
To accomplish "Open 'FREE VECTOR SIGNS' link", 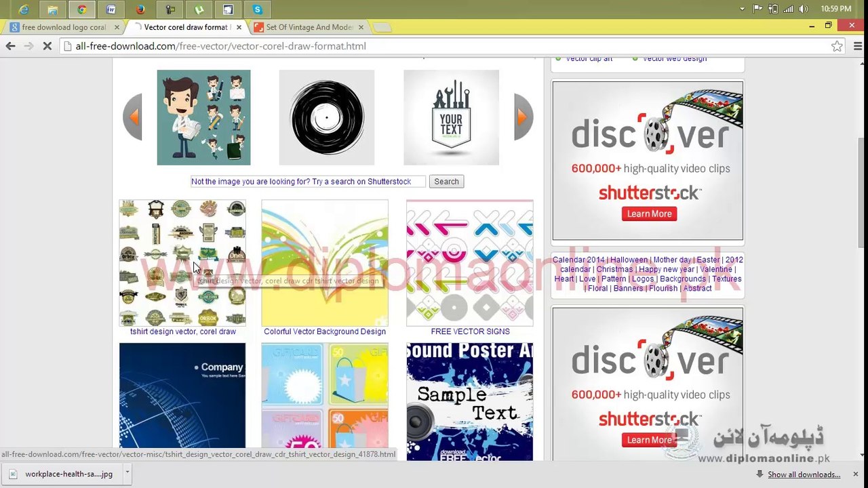I will 470,331.
